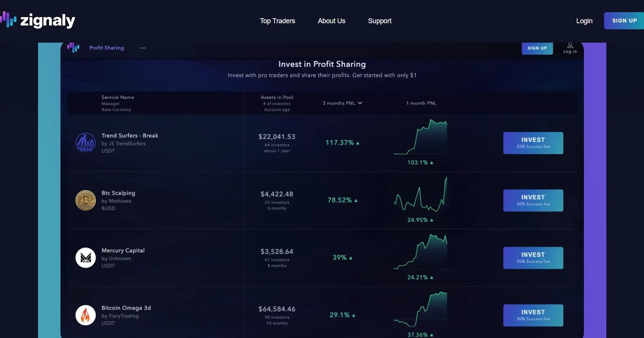The height and width of the screenshot is (338, 644).
Task: Go to the About Us page
Action: tap(332, 21)
